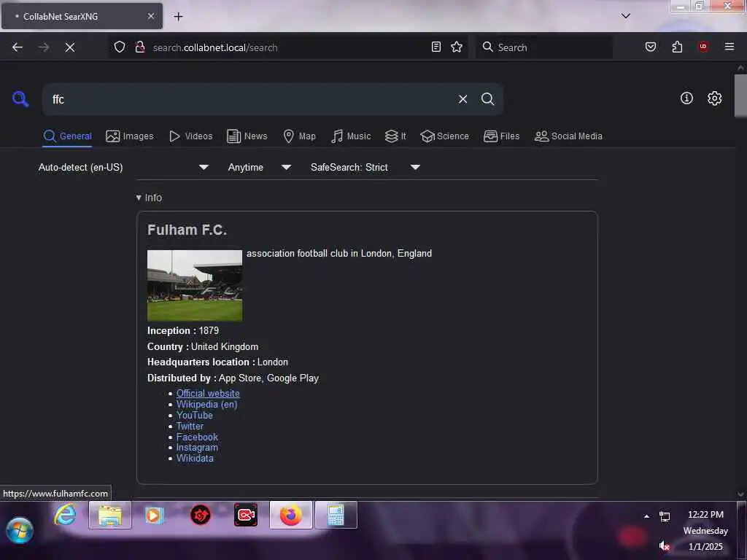This screenshot has width=747, height=560.
Task: Open a new browser tab
Action: (x=178, y=17)
